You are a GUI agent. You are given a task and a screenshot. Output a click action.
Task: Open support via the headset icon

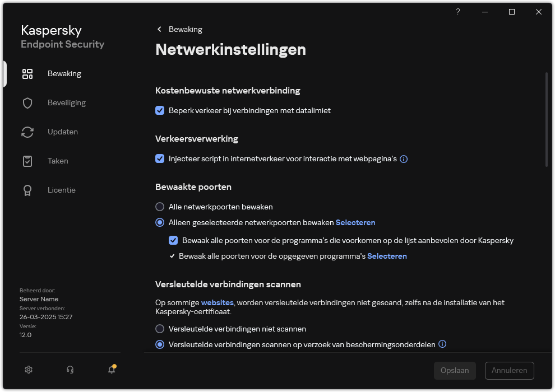[x=70, y=370]
